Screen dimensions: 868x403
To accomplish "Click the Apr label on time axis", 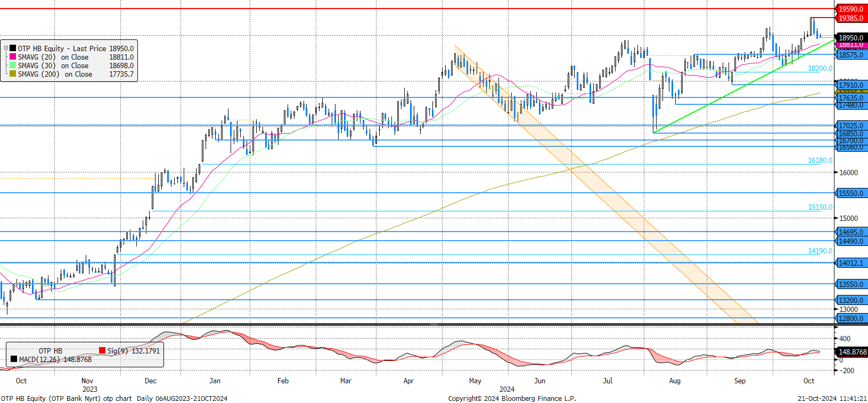I will (x=408, y=381).
